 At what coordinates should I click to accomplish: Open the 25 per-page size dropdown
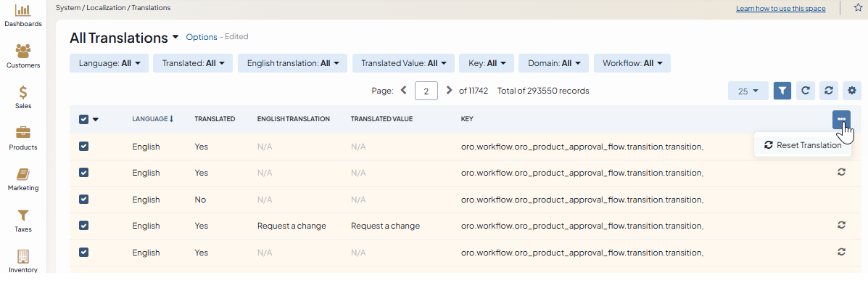(x=748, y=91)
